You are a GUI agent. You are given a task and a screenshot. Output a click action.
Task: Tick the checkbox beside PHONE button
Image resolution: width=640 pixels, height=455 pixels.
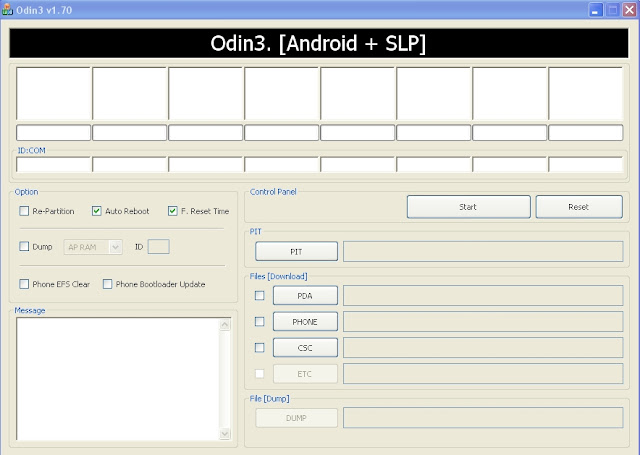[x=260, y=322]
